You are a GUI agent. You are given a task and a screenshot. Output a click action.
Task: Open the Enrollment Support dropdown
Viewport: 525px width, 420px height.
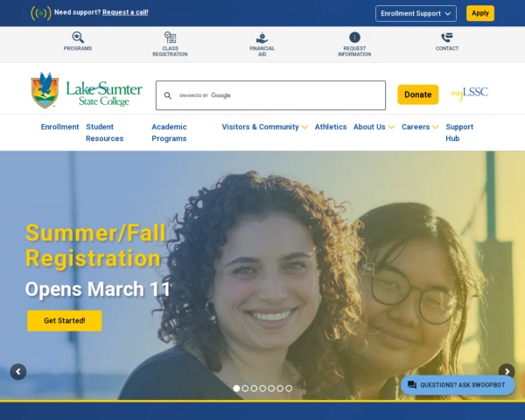point(416,13)
